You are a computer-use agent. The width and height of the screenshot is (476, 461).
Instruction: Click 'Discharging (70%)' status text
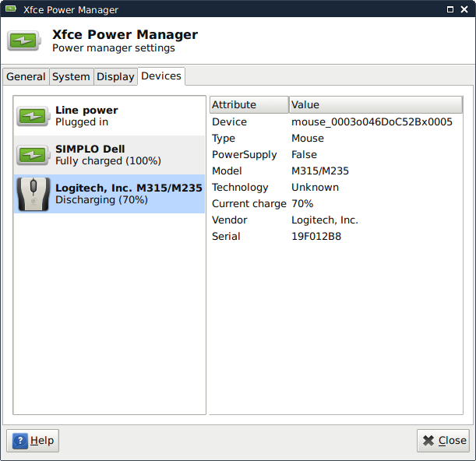(x=101, y=200)
